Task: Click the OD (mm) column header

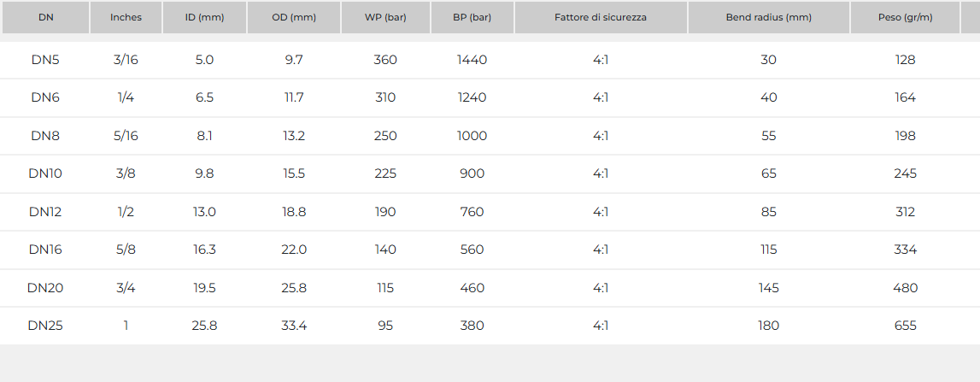Action: click(x=293, y=17)
